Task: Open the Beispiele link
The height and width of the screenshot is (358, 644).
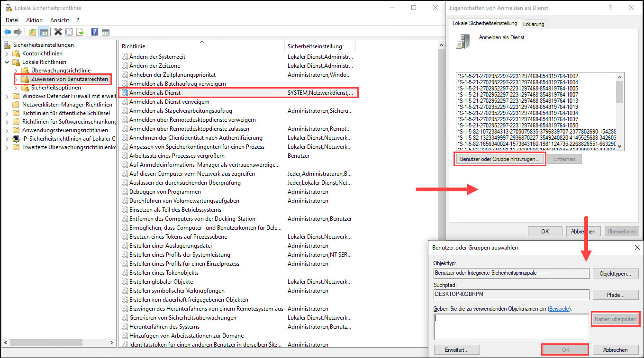Action: 559,309
